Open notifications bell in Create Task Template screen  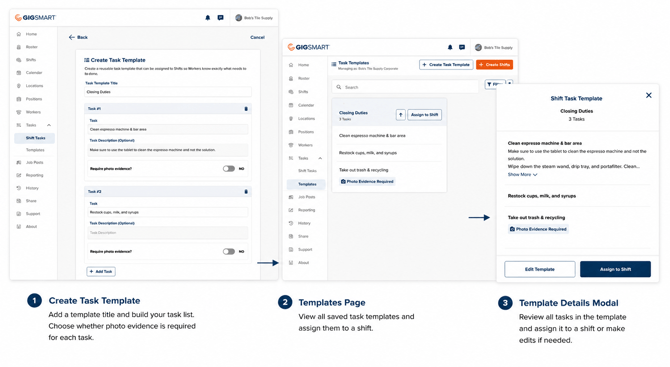tap(208, 18)
